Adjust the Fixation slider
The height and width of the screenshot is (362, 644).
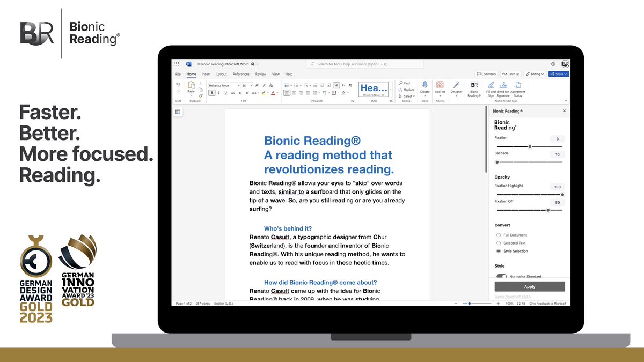530,146
